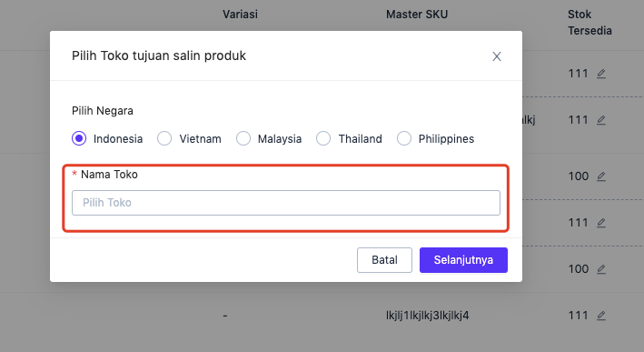This screenshot has width=644, height=352.
Task: Select Indonesia radio button
Action: click(79, 138)
